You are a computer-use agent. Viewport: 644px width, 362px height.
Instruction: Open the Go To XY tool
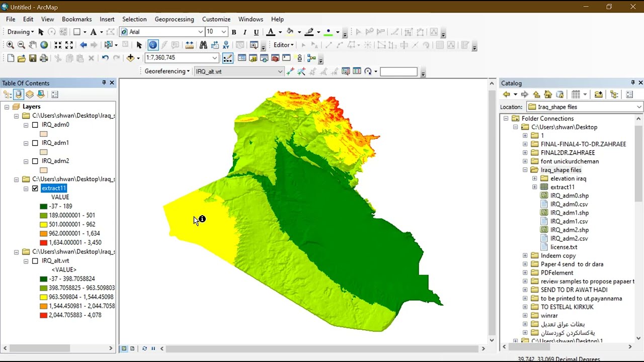click(226, 45)
